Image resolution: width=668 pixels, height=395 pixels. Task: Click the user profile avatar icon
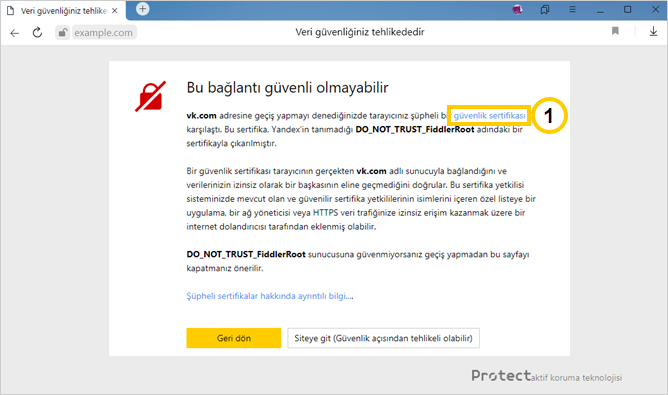(x=517, y=9)
